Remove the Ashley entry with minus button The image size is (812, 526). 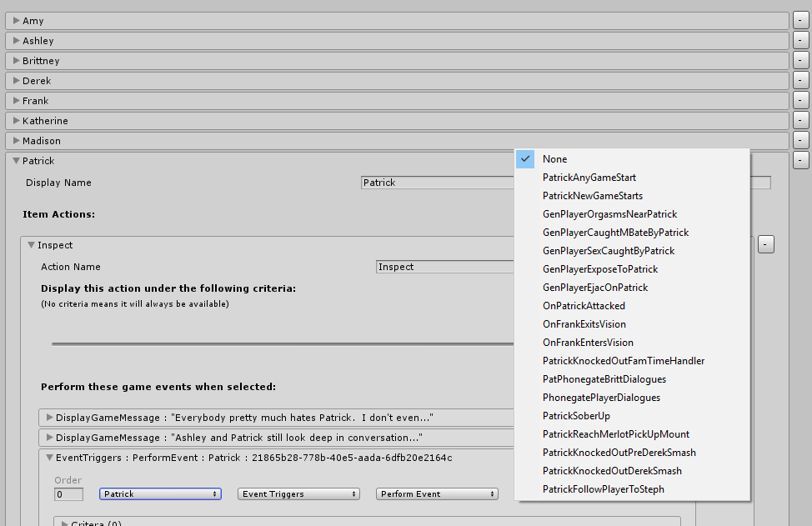tap(800, 41)
